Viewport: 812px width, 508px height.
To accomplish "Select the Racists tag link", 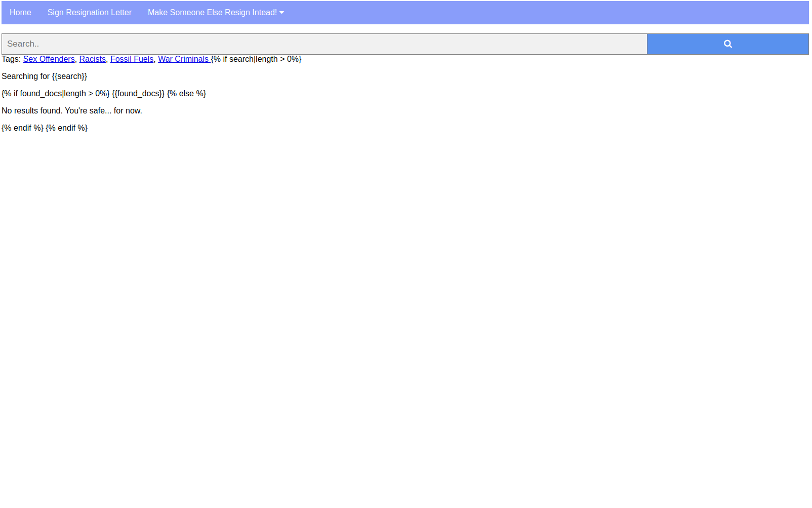I will click(x=93, y=59).
